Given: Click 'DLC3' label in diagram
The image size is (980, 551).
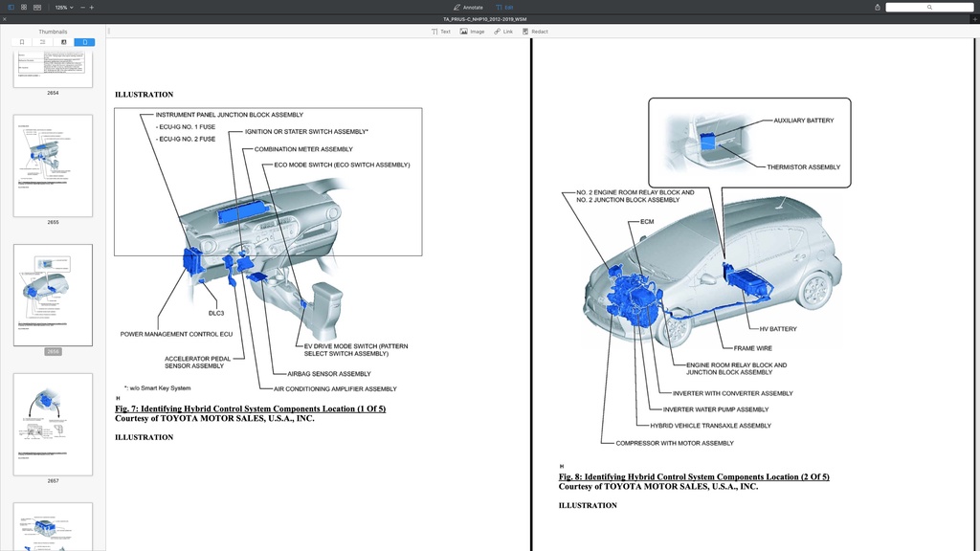Looking at the screenshot, I should [x=216, y=313].
